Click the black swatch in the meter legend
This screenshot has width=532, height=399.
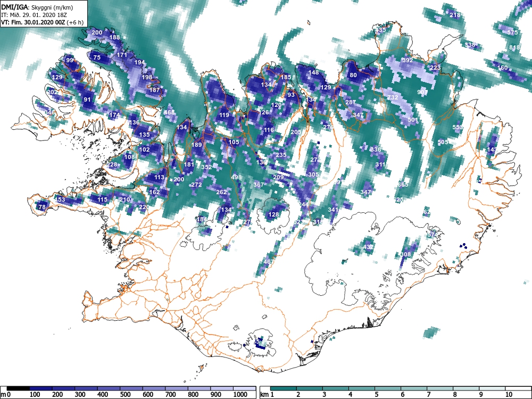click(x=18, y=388)
